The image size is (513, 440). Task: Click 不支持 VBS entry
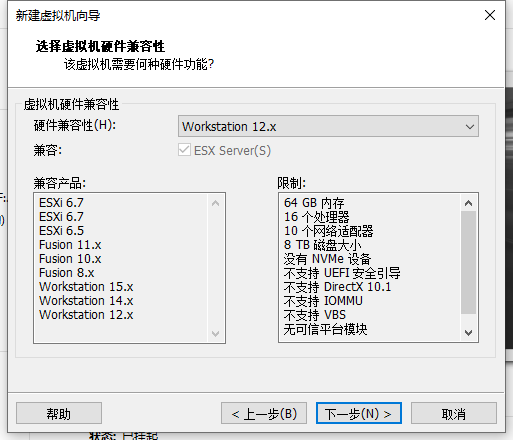point(315,315)
